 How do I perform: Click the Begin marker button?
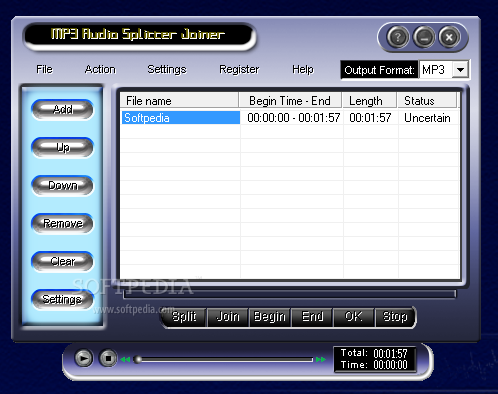[x=270, y=317]
